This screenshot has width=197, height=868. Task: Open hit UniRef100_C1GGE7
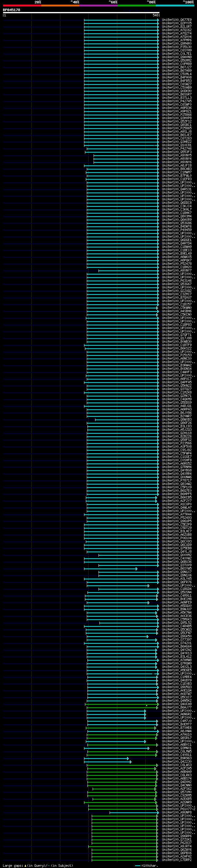[176, 457]
